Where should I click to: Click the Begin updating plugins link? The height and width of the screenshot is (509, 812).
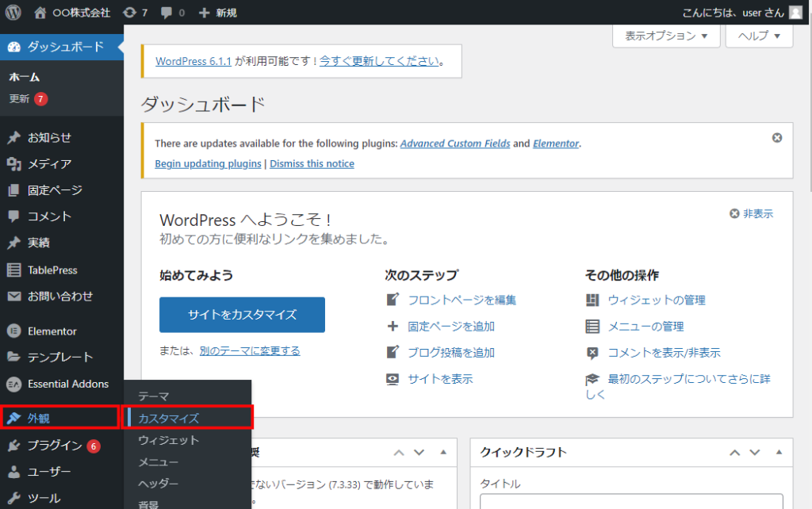tap(208, 164)
